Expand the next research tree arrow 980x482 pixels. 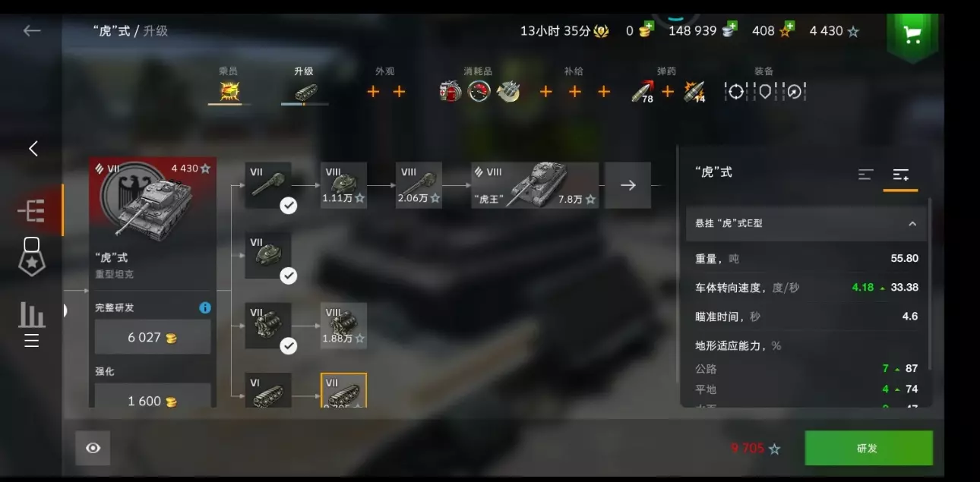(x=628, y=184)
